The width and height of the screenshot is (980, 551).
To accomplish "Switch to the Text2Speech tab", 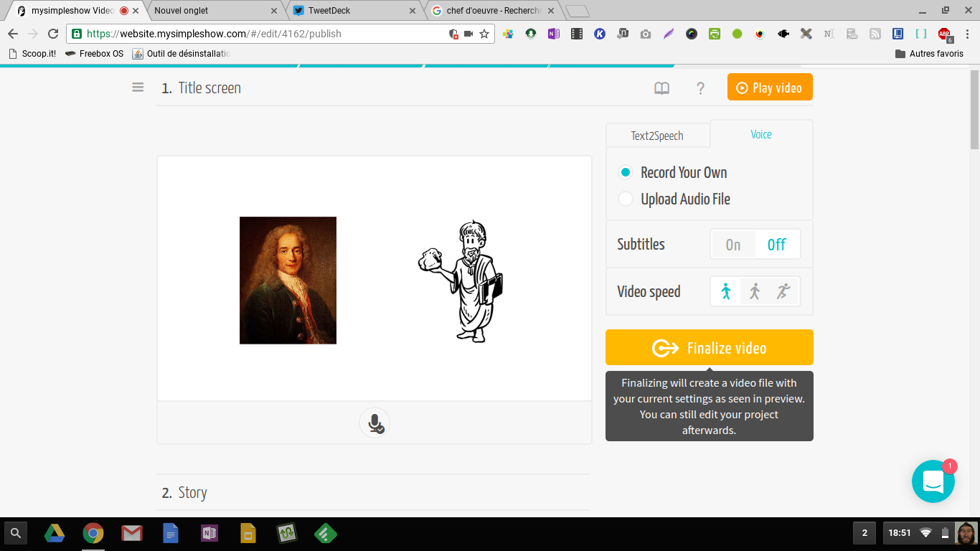I will [657, 136].
